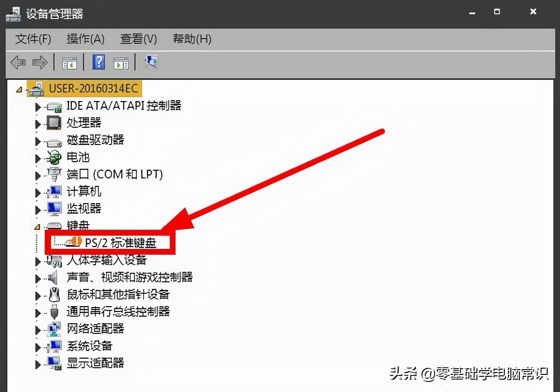This screenshot has height=392, width=560.
Task: Click the scan for hardware changes toolbar icon
Action: [x=151, y=62]
